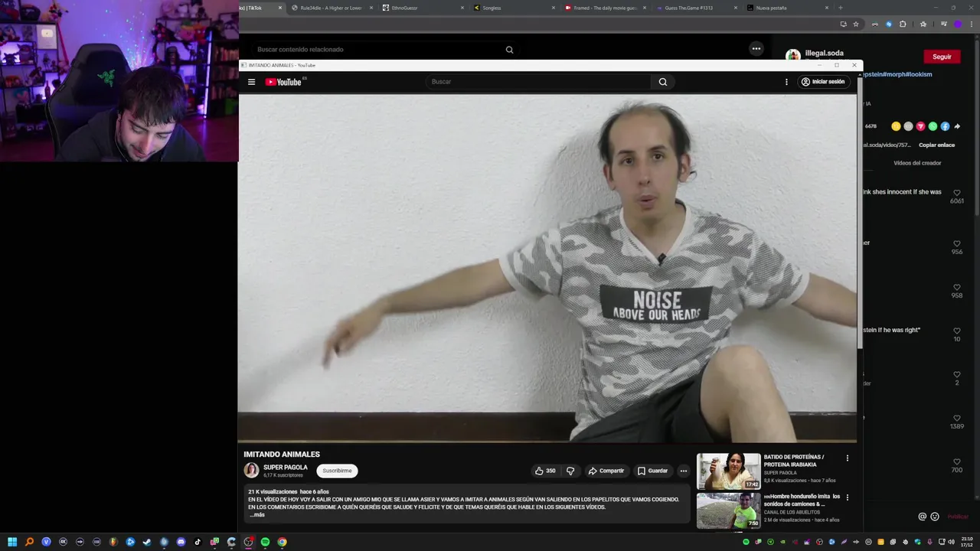Go to the YouTube home logo

[283, 82]
